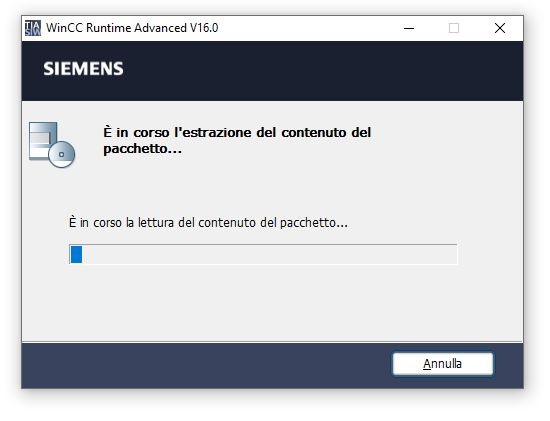The height and width of the screenshot is (421, 550).
Task: Click the footer bar left of Annulla
Action: [207, 365]
